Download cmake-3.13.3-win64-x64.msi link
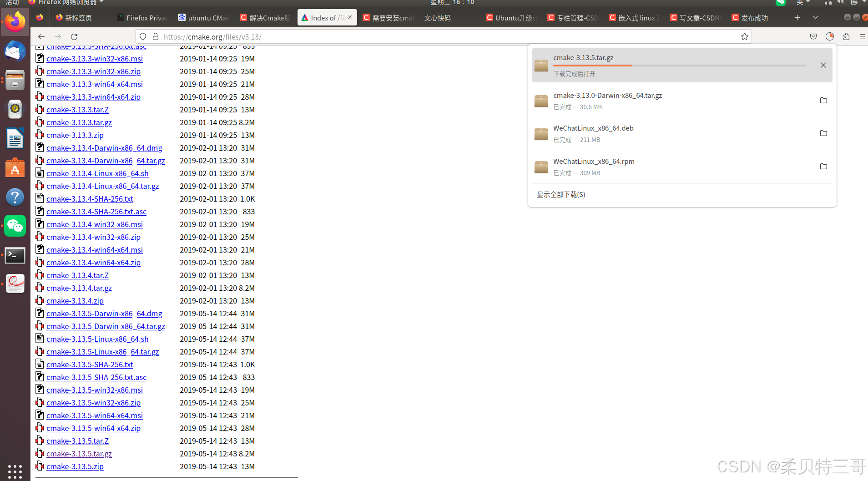 coord(95,84)
